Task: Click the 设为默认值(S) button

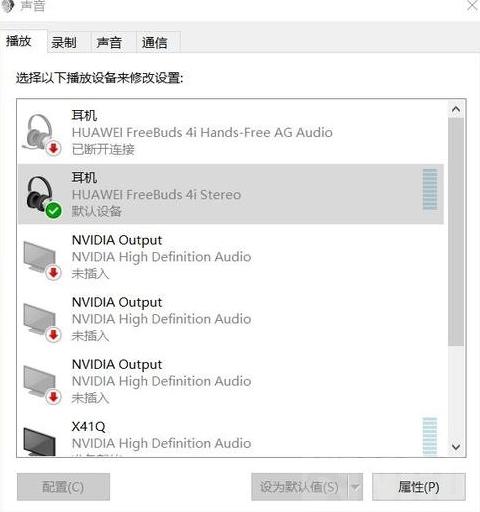Action: click(299, 487)
